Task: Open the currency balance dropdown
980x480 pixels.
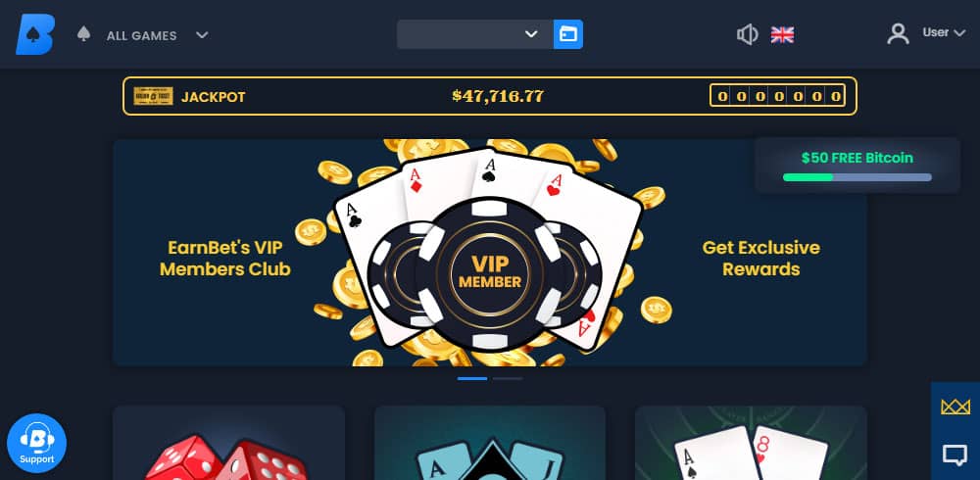Action: click(475, 34)
